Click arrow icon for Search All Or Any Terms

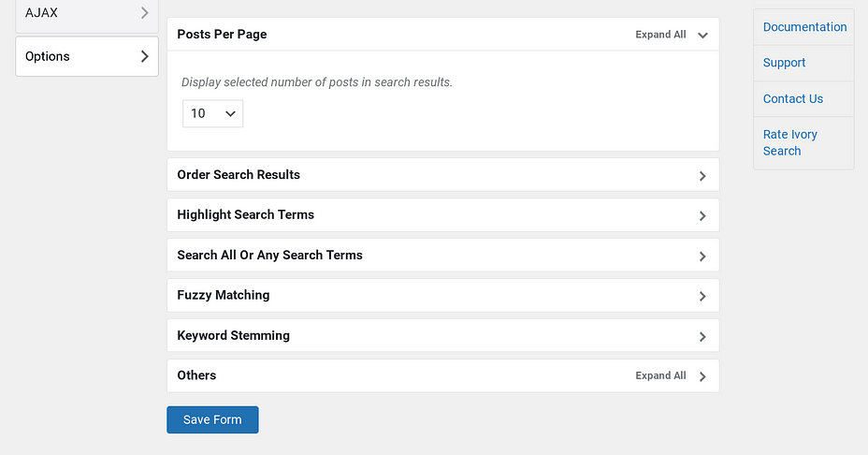pos(702,256)
